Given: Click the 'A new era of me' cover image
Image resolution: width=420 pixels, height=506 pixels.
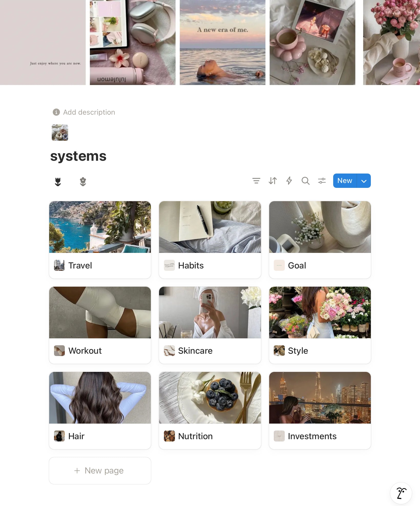Looking at the screenshot, I should click(x=223, y=42).
